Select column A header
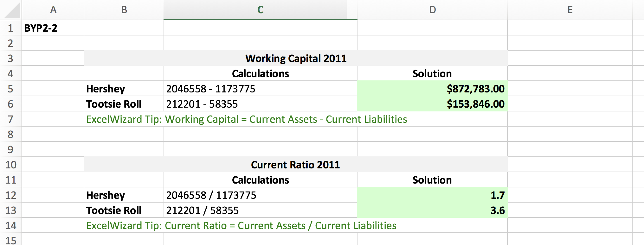Screen dimensions: 644x245 pos(53,10)
